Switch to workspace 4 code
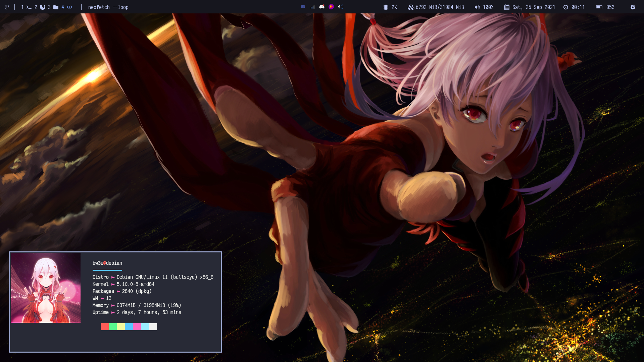 pos(67,7)
